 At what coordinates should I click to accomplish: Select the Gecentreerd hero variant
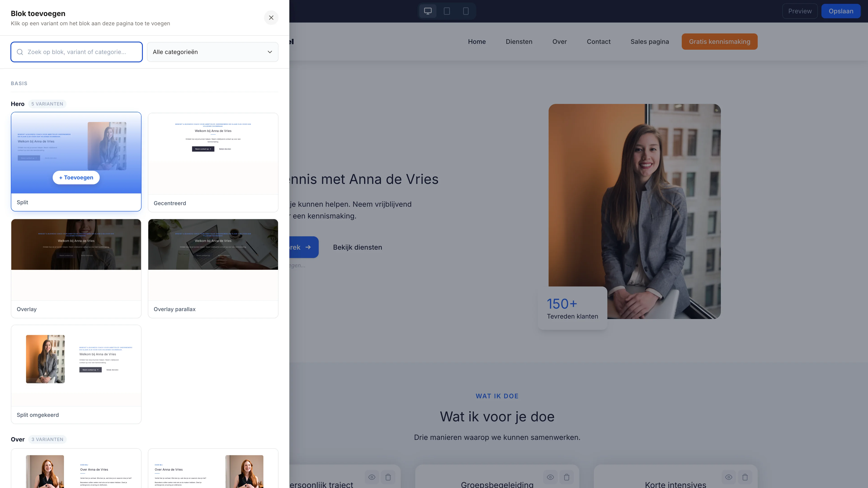(x=213, y=162)
